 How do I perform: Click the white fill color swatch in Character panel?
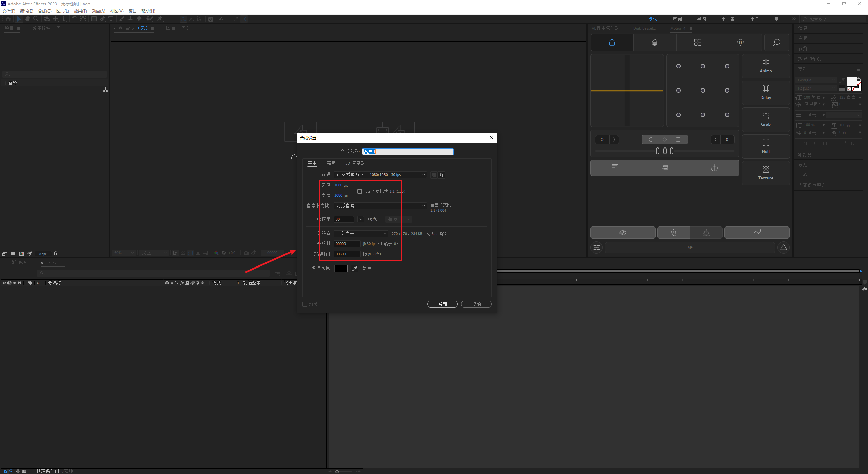tap(851, 81)
